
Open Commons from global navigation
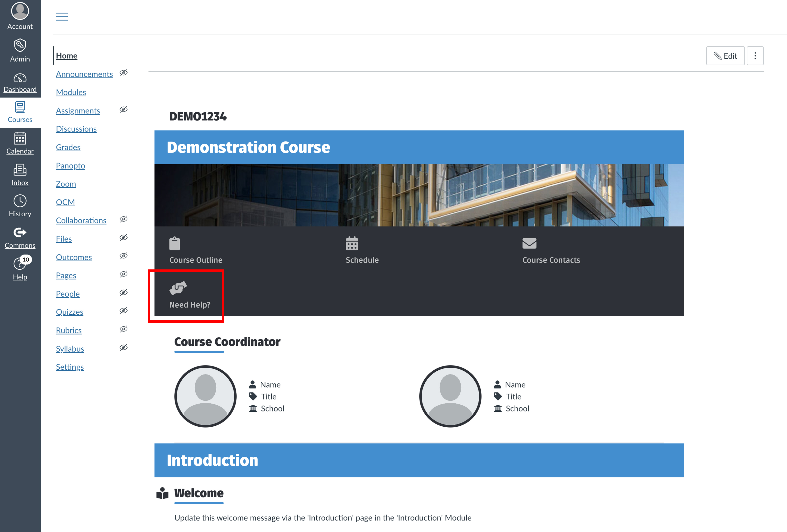[20, 233]
